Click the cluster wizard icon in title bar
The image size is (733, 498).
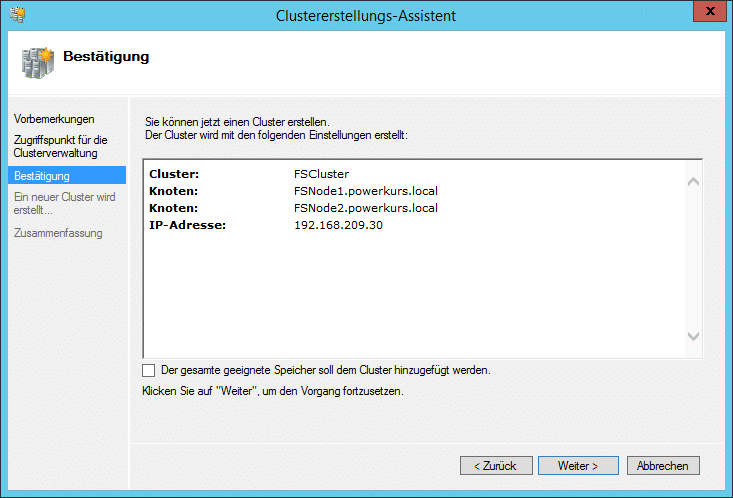[x=18, y=14]
